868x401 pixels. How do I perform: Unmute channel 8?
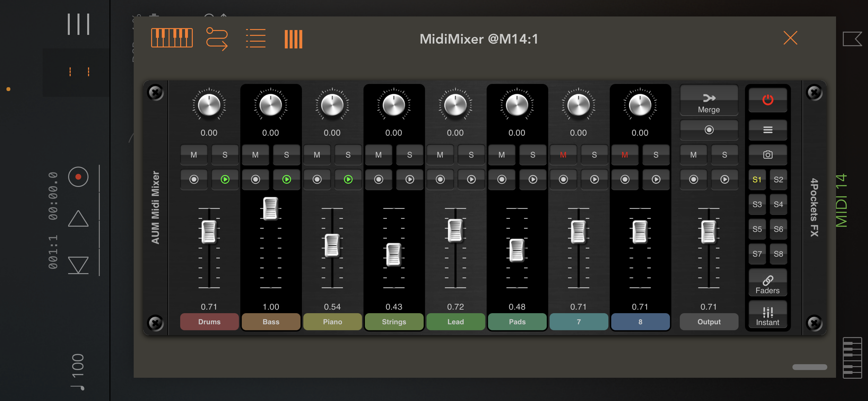(x=625, y=155)
